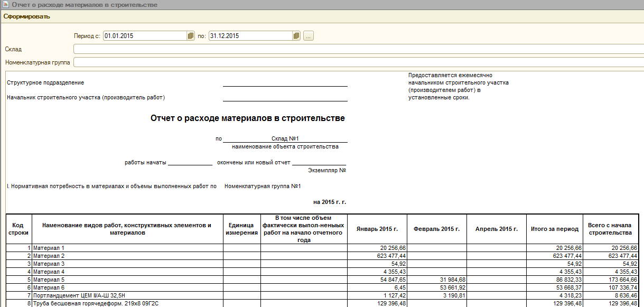Click the Структурное подразделение label

(45, 83)
